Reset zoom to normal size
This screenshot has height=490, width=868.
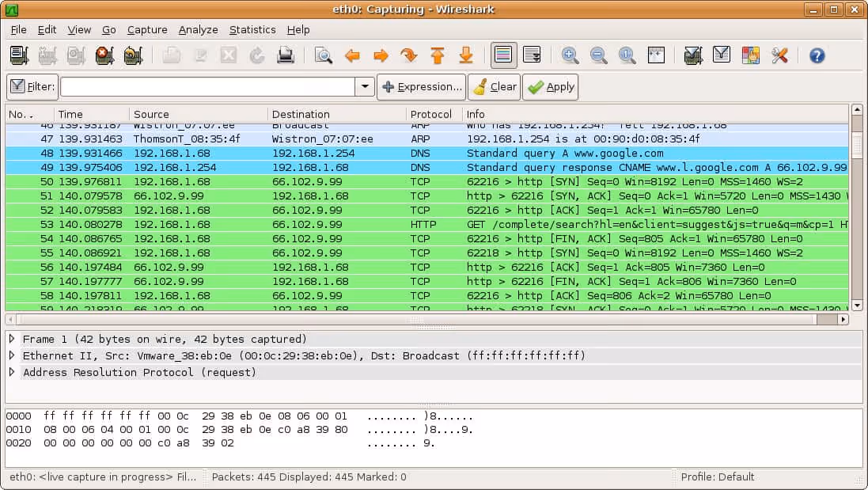627,55
